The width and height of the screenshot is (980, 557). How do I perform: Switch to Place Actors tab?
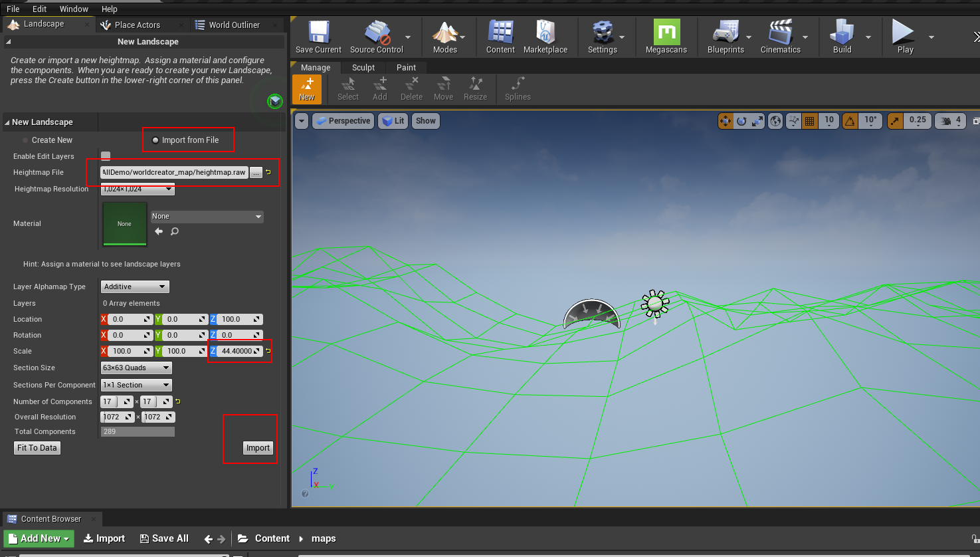(138, 25)
